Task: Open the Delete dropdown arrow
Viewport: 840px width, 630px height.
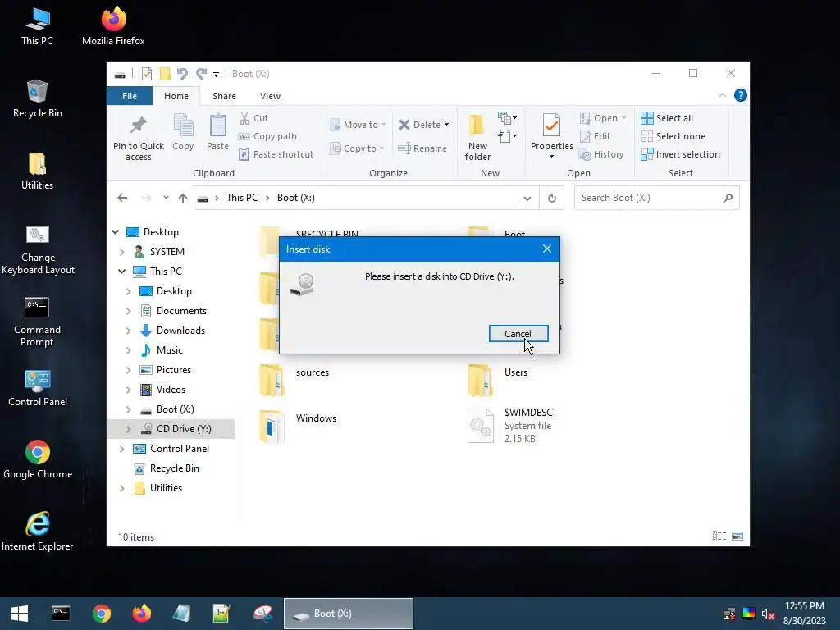Action: click(446, 125)
